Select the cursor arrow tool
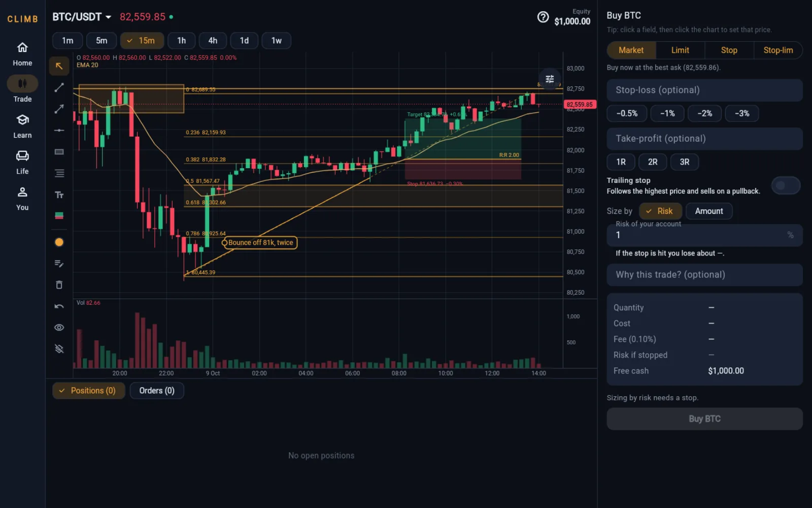The image size is (812, 508). (59, 66)
